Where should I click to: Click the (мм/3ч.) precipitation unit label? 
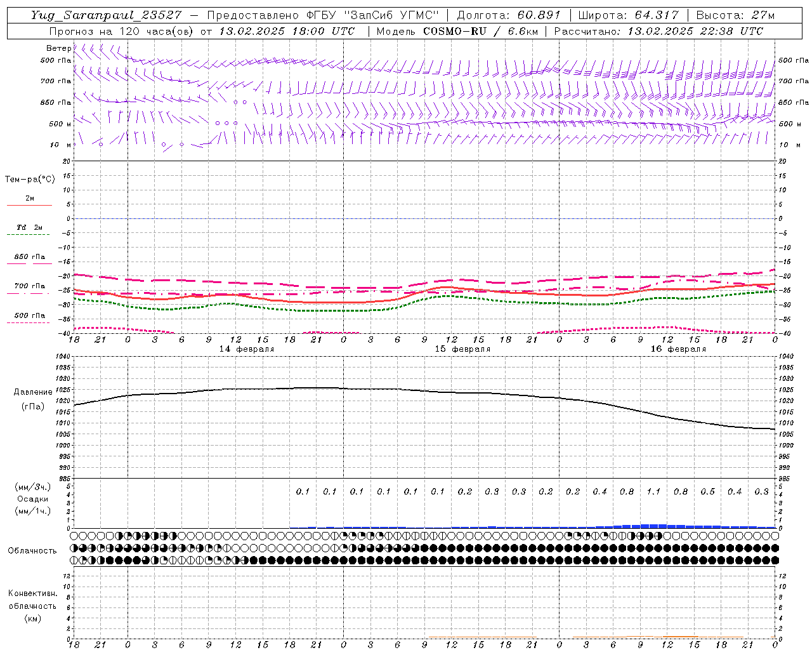(32, 487)
